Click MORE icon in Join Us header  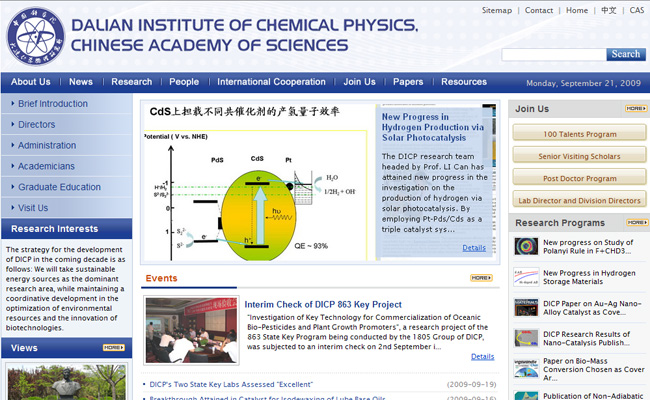(635, 108)
